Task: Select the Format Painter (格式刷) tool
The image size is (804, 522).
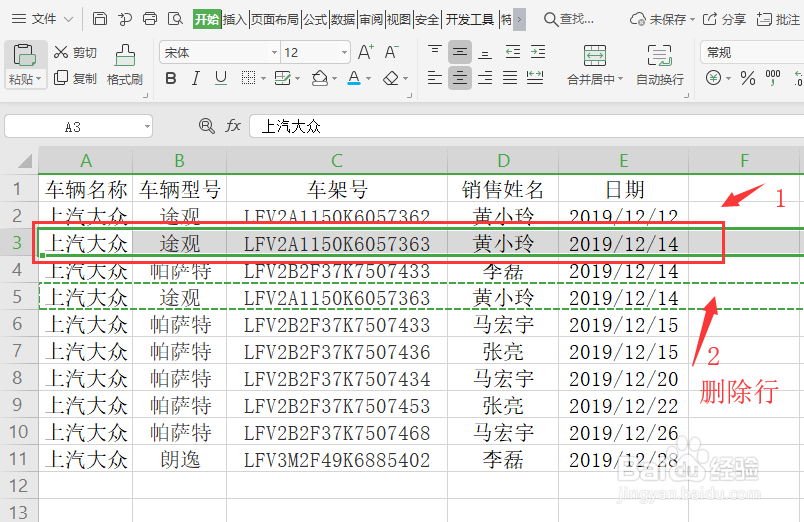Action: pos(125,65)
